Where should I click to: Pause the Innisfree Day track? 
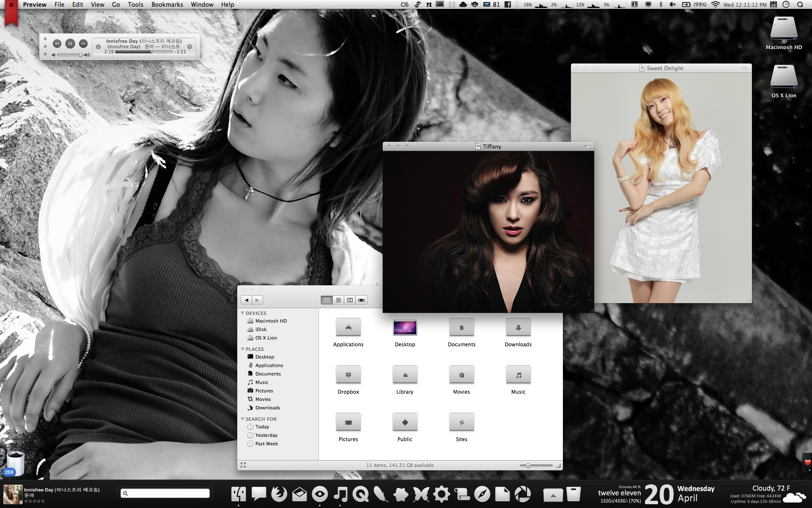click(x=70, y=43)
